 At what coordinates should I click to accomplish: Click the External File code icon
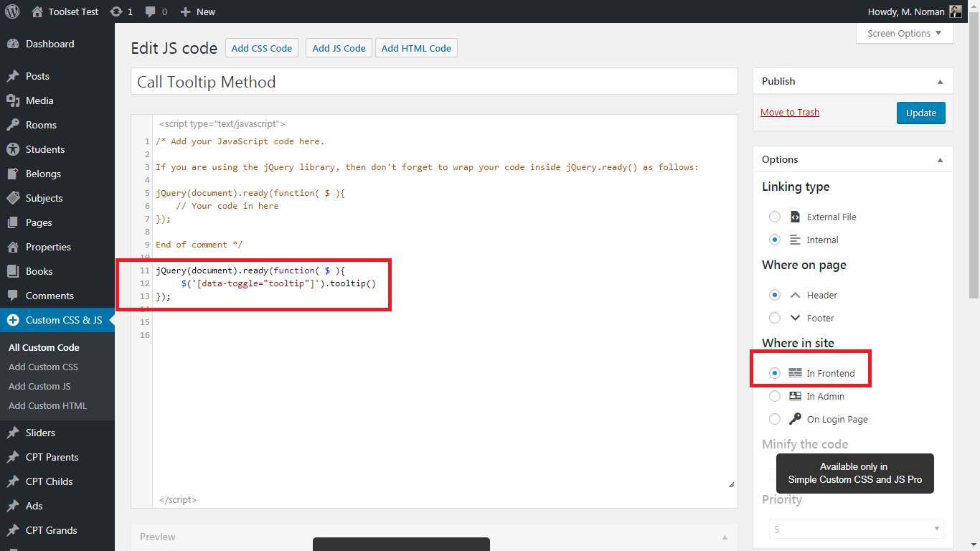[795, 217]
